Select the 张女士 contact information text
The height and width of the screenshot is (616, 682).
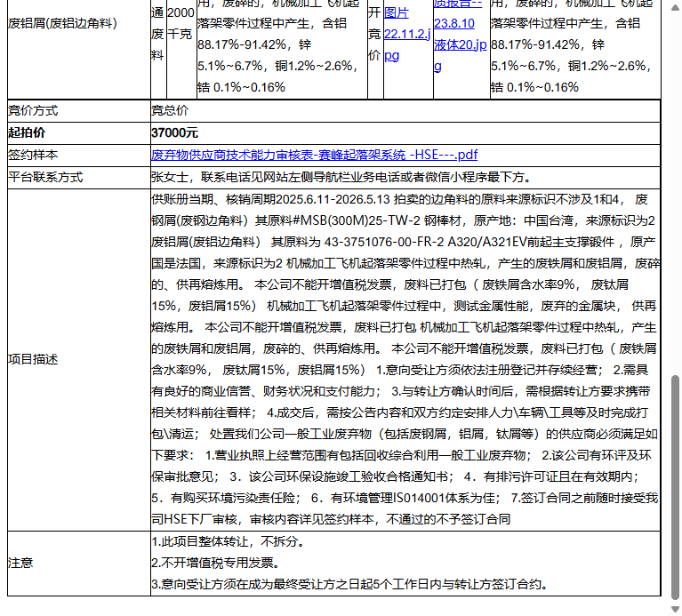(x=341, y=178)
